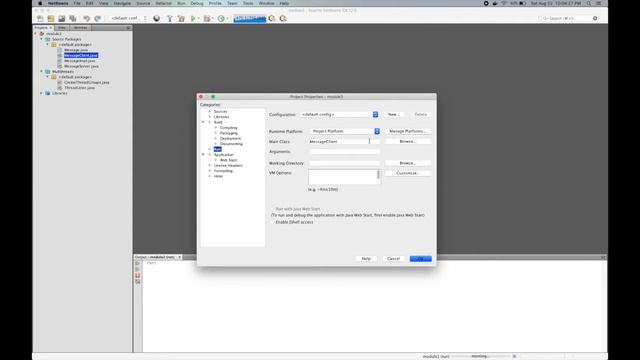Click the second profiler icon after memory bar
Viewport: 640px width, 360px height.
[x=283, y=18]
